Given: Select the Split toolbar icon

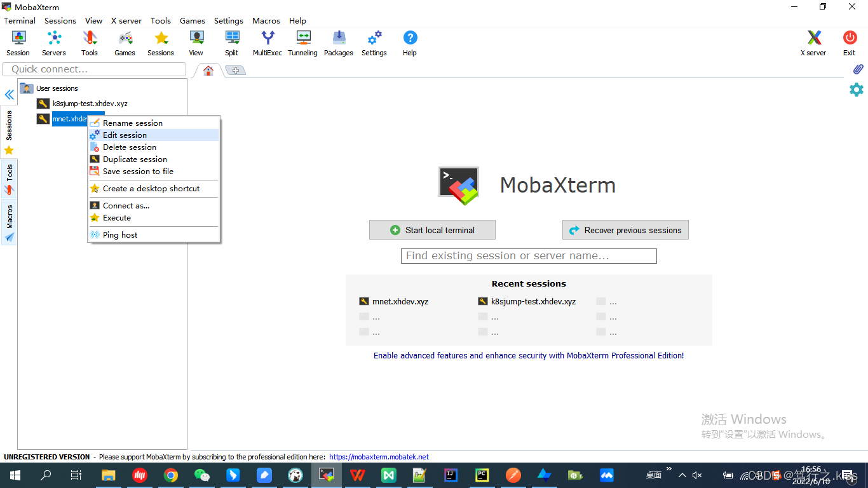Looking at the screenshot, I should coord(232,43).
